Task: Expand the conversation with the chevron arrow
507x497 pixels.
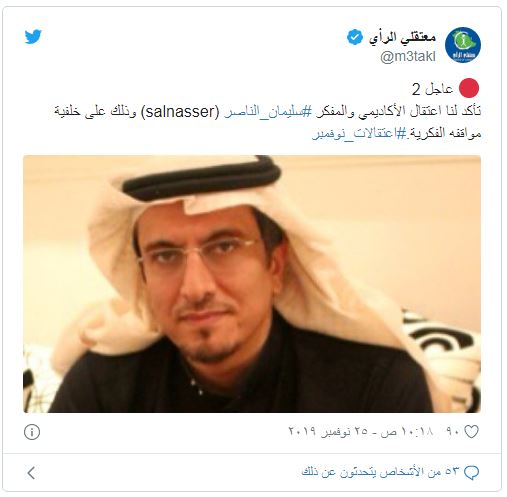Action: tap(31, 473)
